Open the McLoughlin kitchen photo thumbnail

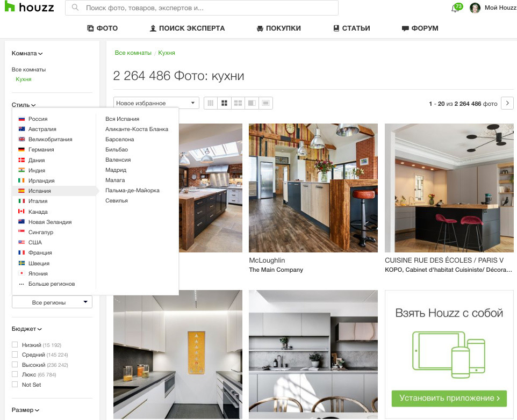pos(313,188)
